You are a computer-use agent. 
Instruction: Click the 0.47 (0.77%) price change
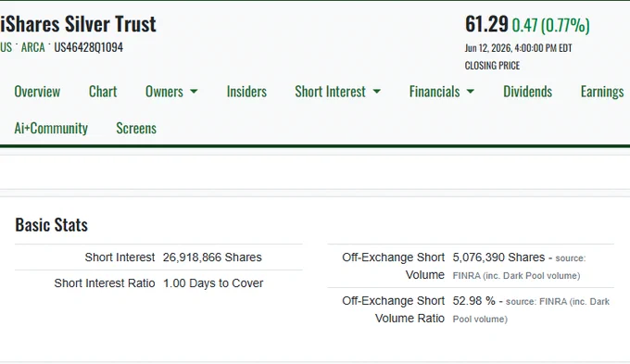point(550,25)
